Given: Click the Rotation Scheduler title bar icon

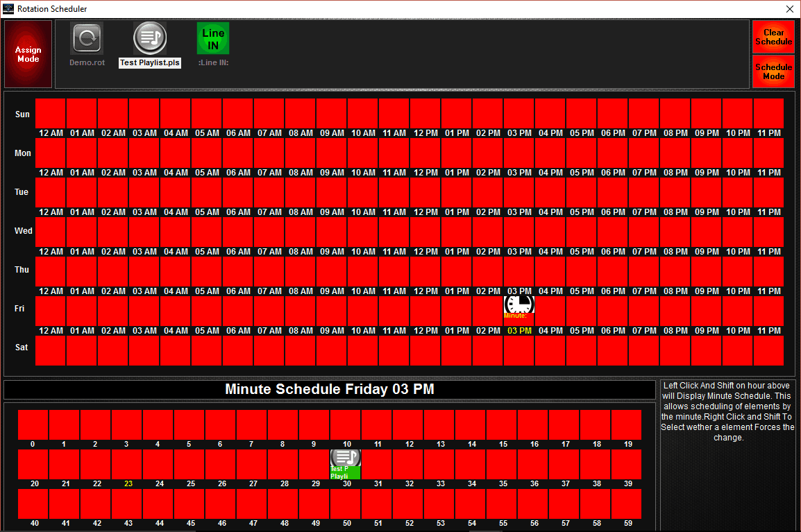Looking at the screenshot, I should click(10, 9).
